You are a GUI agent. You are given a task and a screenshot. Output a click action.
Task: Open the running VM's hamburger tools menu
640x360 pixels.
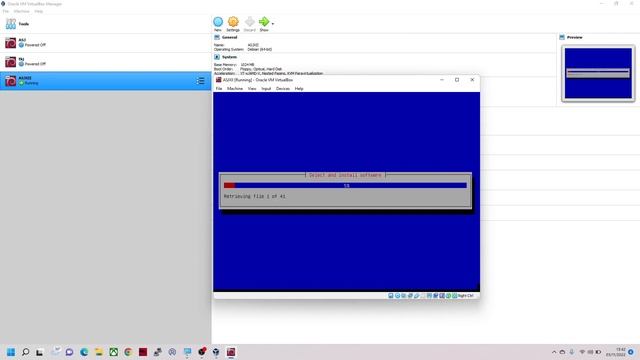tap(200, 81)
